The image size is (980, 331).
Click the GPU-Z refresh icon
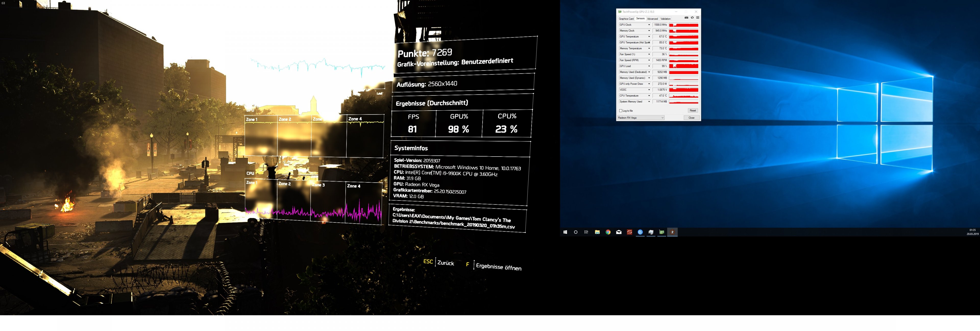pyautogui.click(x=692, y=18)
